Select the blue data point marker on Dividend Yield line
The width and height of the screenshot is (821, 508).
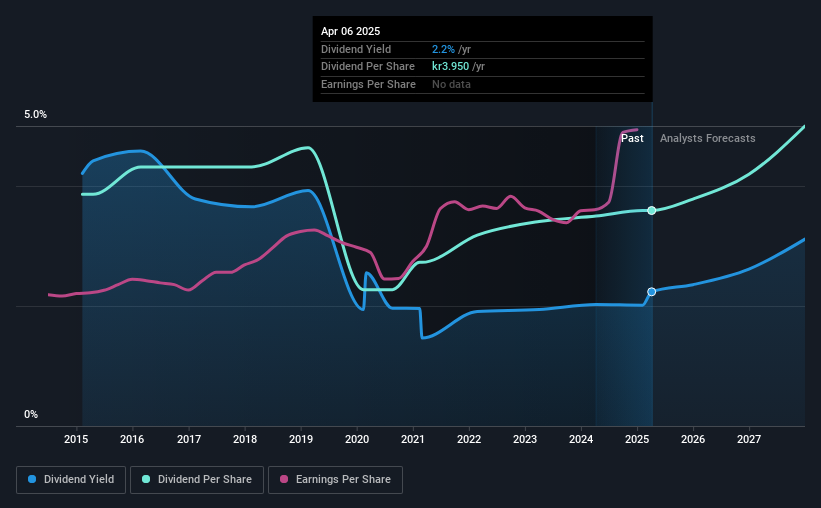pos(651,292)
